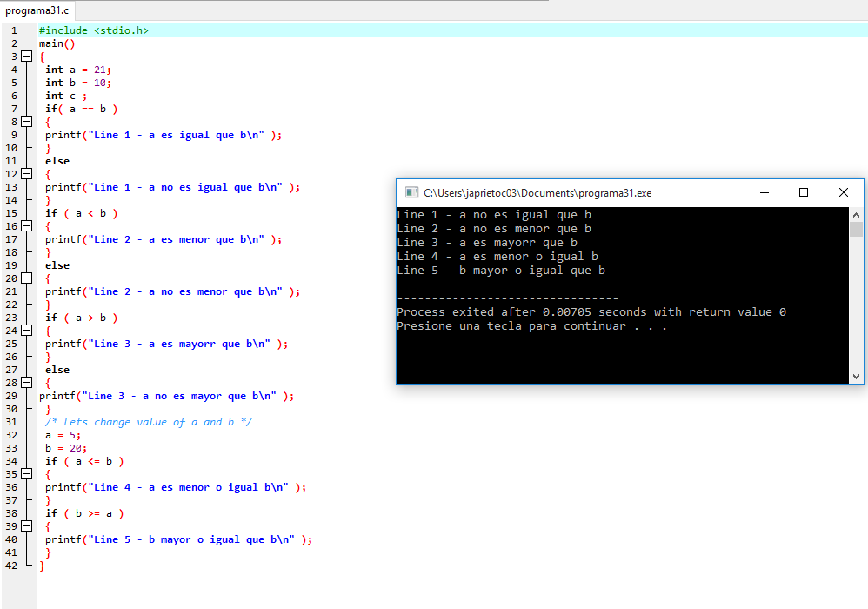The width and height of the screenshot is (868, 609).
Task: Click the printf 'a es menor o igual b' line
Action: click(x=176, y=487)
